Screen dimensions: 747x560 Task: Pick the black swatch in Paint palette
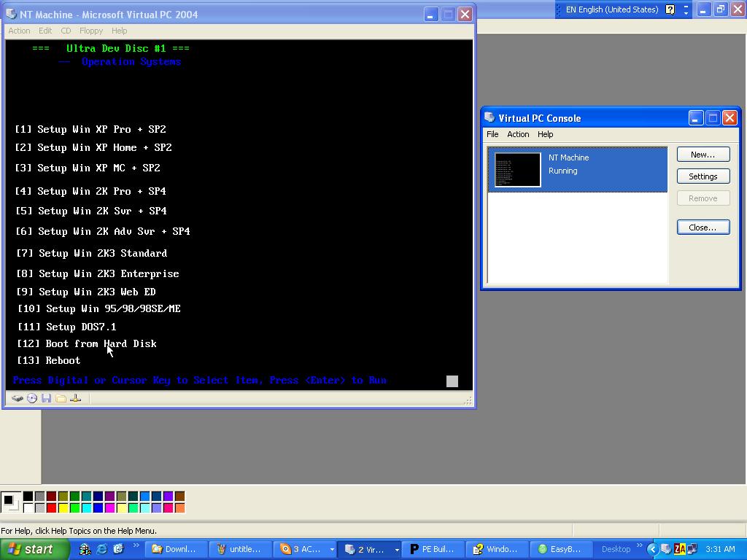[x=28, y=497]
